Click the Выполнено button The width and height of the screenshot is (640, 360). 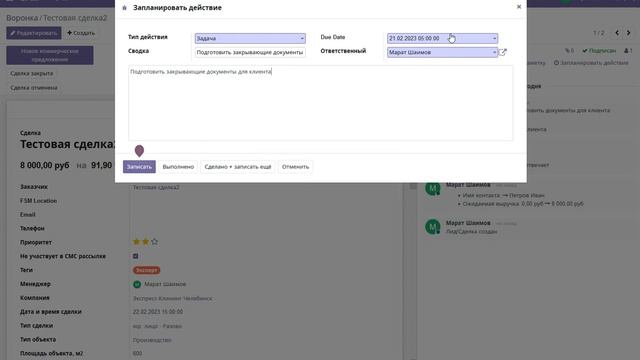pyautogui.click(x=178, y=167)
